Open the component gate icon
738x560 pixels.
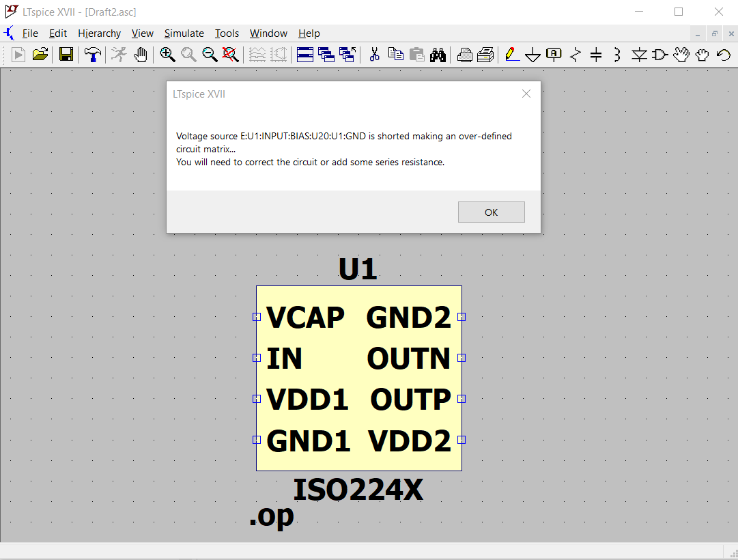click(x=660, y=55)
